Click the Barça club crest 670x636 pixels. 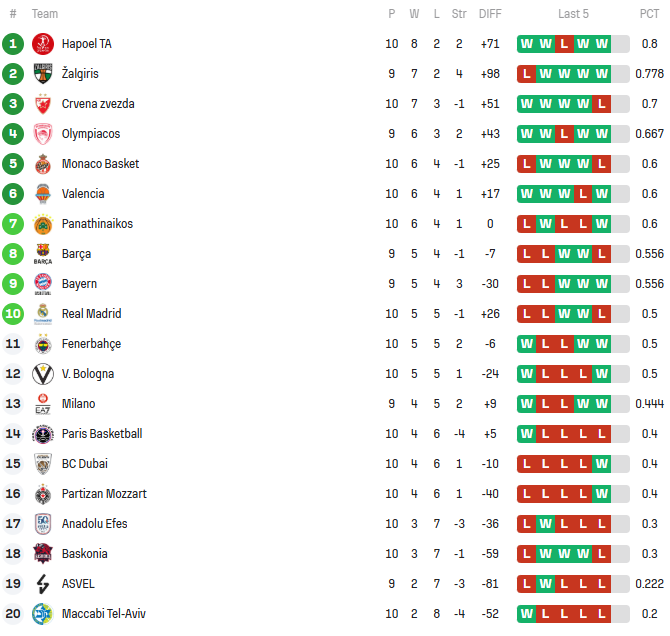pos(42,254)
